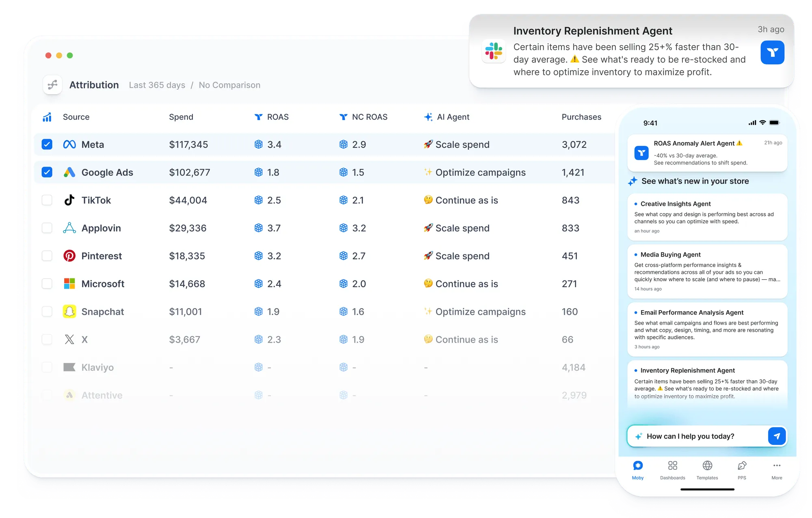Open the More tab in phone
This screenshot has height=518, width=812.
(x=777, y=470)
